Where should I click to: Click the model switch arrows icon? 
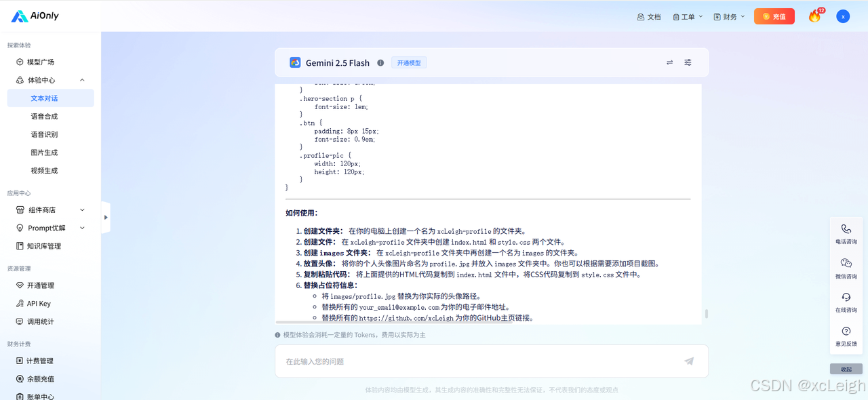click(669, 62)
